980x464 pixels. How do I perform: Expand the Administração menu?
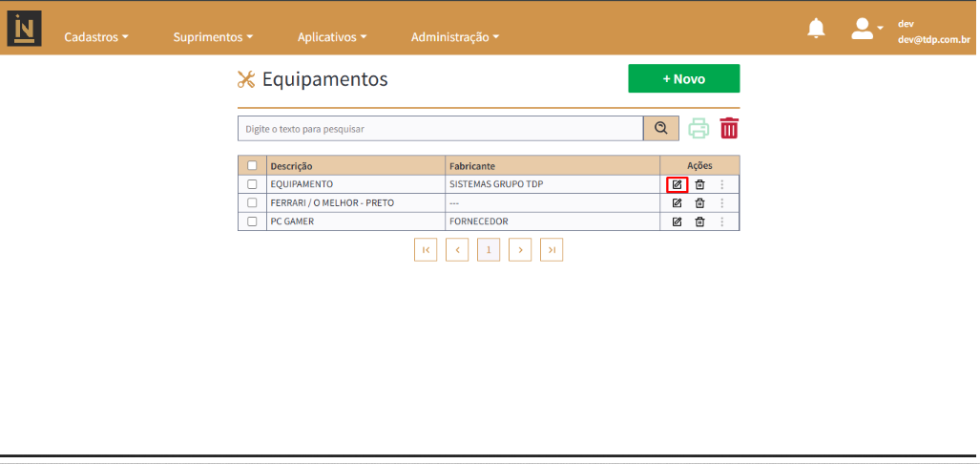tap(455, 37)
